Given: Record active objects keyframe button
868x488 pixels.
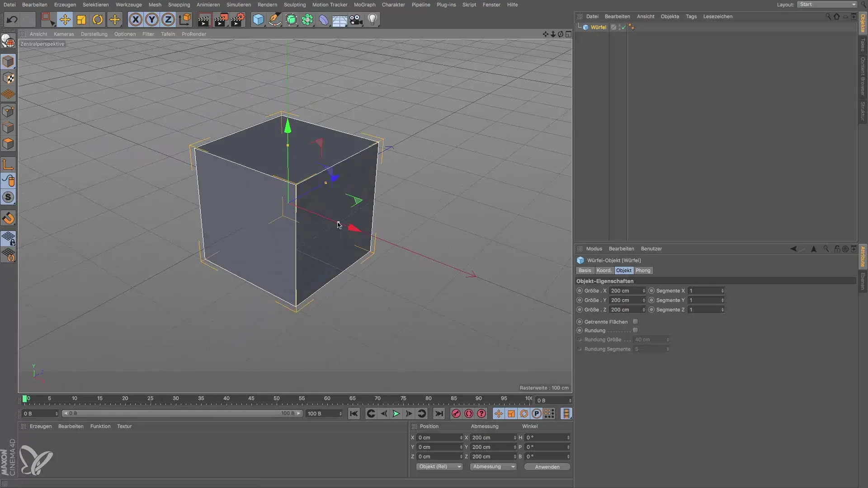Looking at the screenshot, I should click(x=456, y=413).
